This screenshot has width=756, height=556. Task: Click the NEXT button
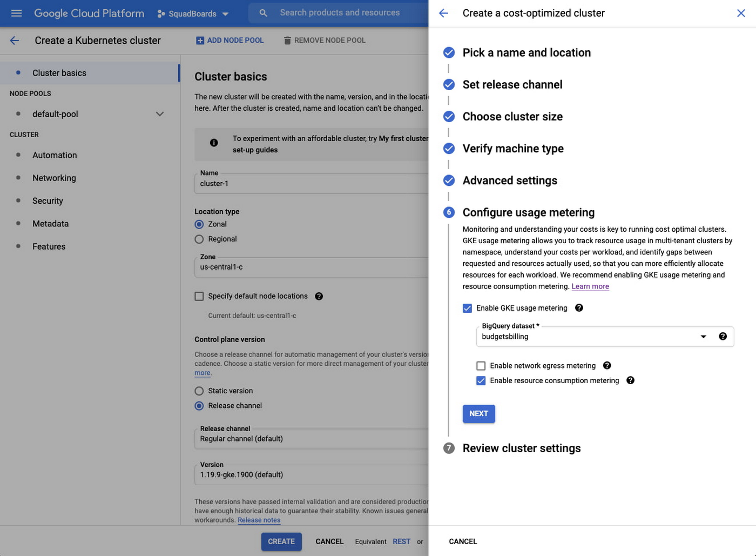[479, 414]
